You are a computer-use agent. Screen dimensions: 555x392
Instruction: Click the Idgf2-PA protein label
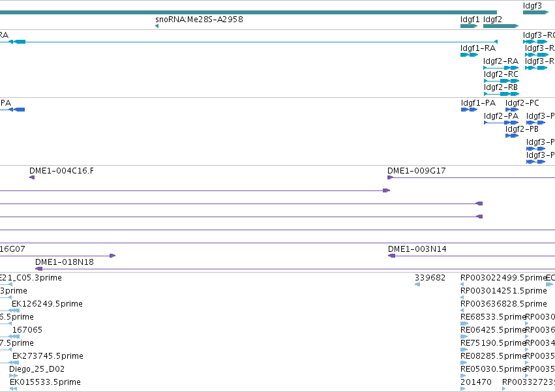pos(501,116)
